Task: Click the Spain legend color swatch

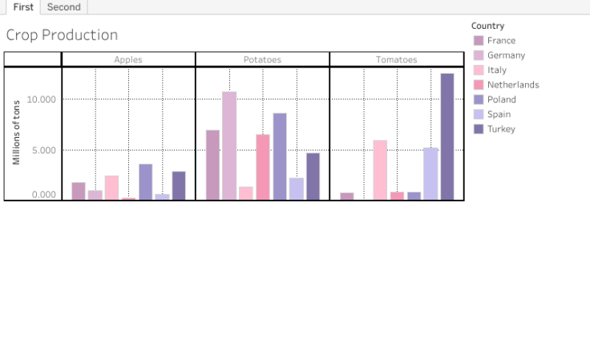Action: tap(479, 115)
